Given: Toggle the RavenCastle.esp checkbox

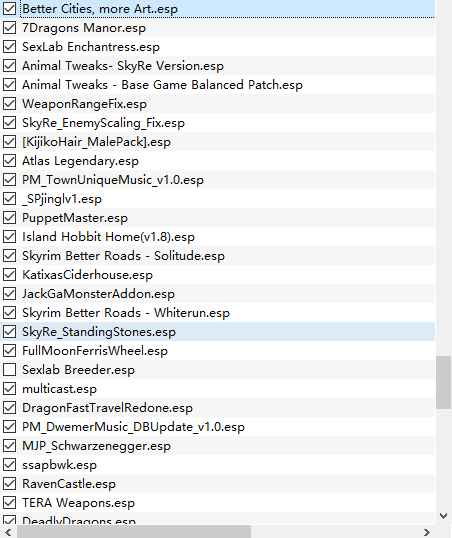Looking at the screenshot, I should (9, 483).
